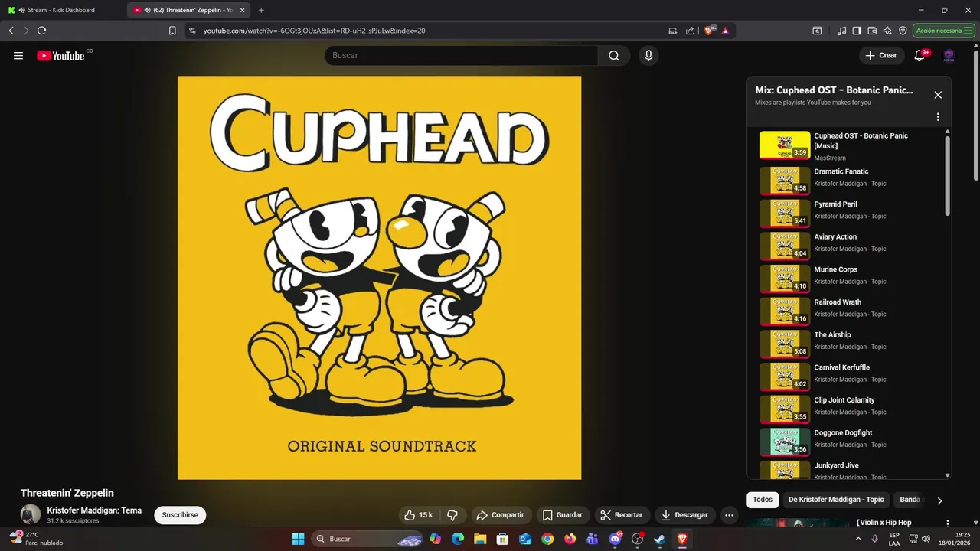Open YouTube notifications bell
Image resolution: width=980 pixels, height=551 pixels.
tap(920, 55)
